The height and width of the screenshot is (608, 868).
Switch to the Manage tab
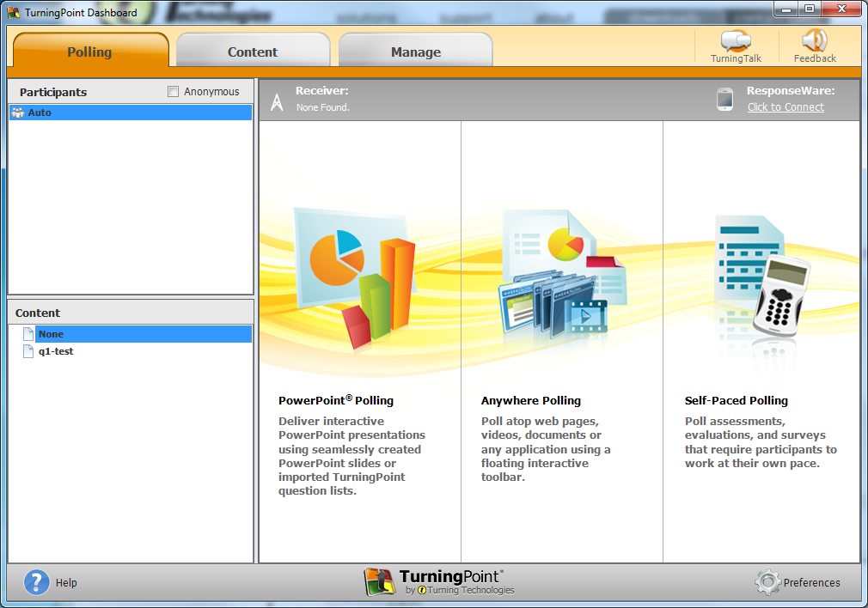tap(415, 52)
